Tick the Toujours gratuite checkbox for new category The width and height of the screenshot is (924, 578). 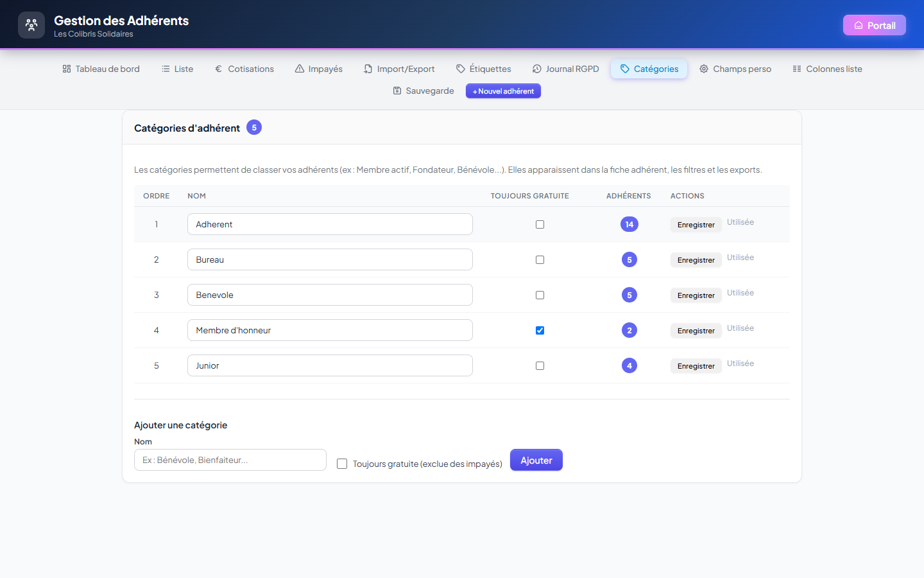pos(342,464)
